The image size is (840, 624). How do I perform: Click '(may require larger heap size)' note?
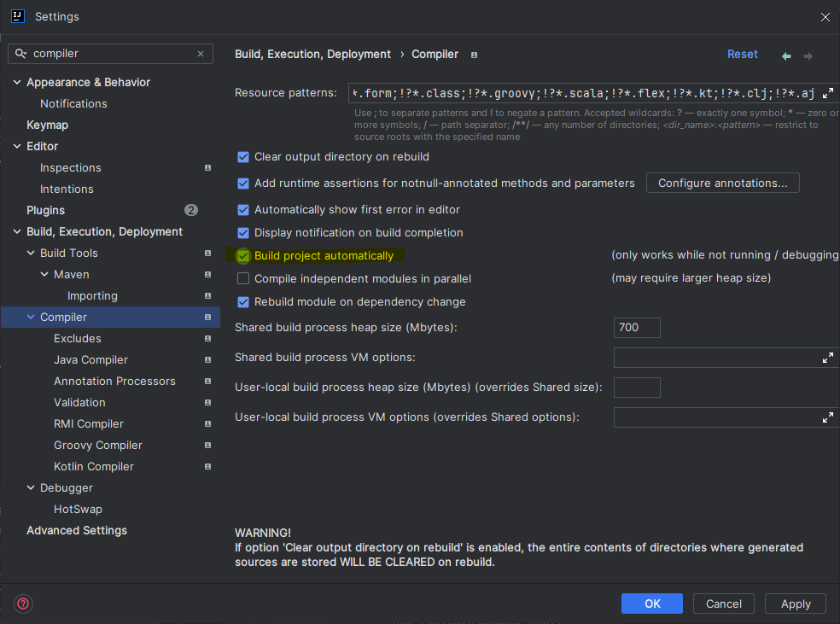(691, 278)
